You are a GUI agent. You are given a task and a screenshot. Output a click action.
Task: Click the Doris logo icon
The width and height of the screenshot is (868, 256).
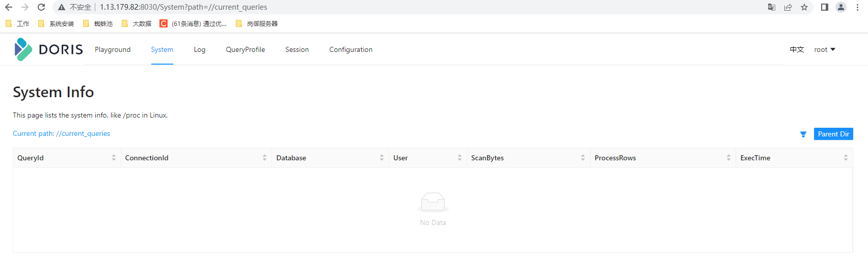pyautogui.click(x=23, y=49)
